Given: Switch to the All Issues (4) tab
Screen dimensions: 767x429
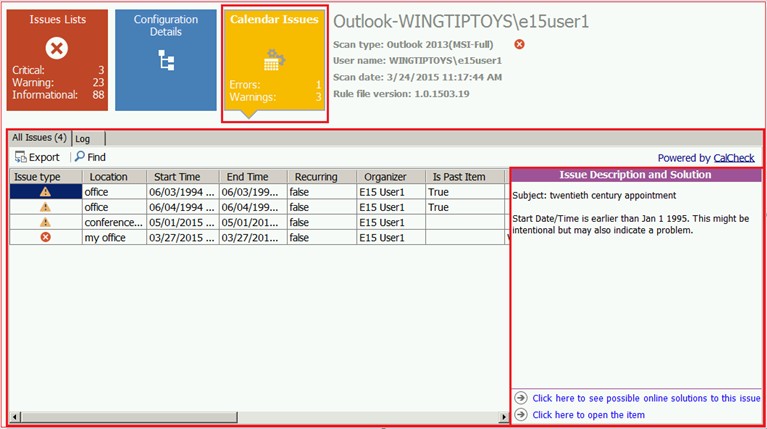Looking at the screenshot, I should (x=39, y=138).
